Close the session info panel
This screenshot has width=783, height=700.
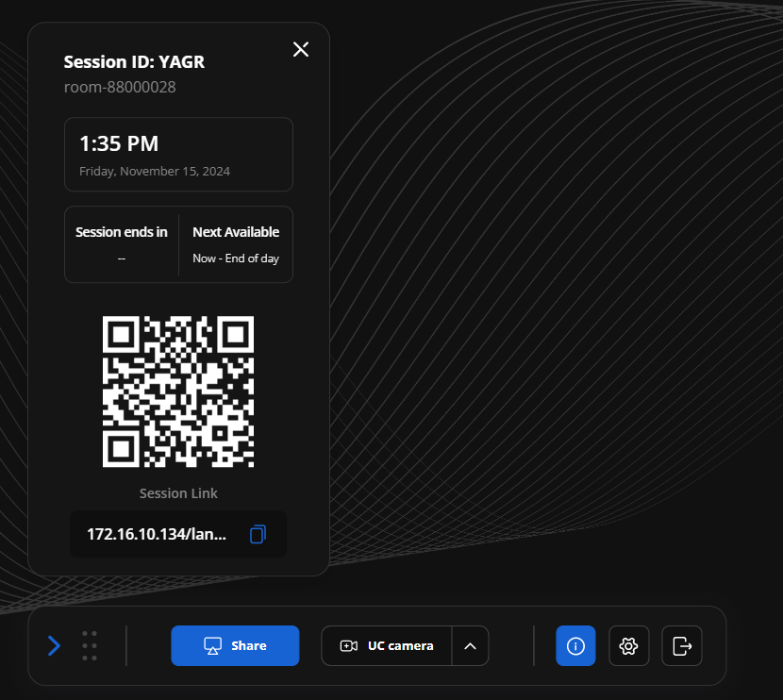301,49
